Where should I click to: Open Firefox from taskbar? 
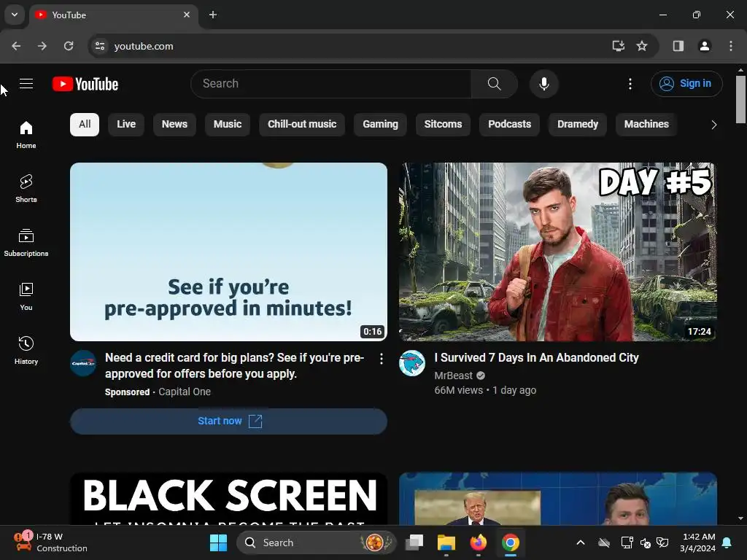pyautogui.click(x=479, y=542)
